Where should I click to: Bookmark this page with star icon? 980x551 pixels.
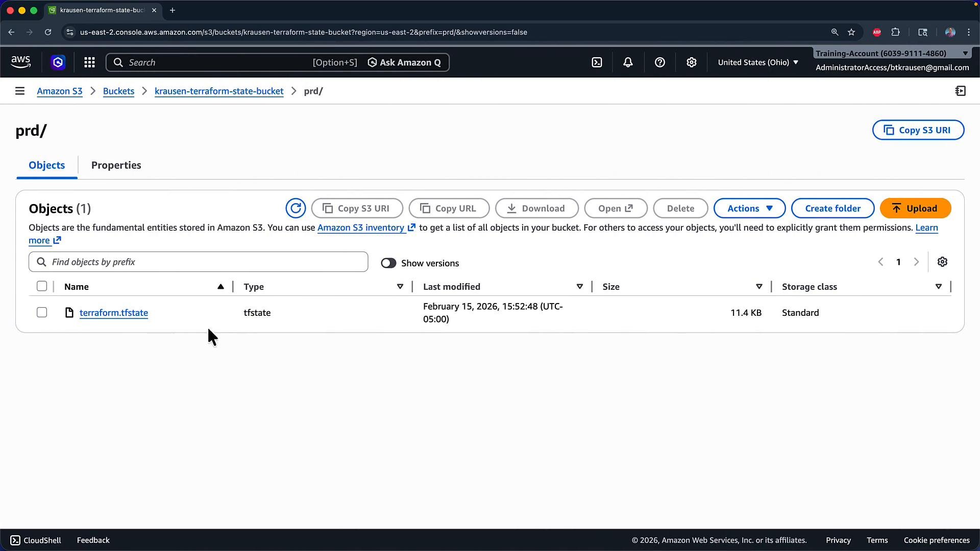pyautogui.click(x=851, y=32)
